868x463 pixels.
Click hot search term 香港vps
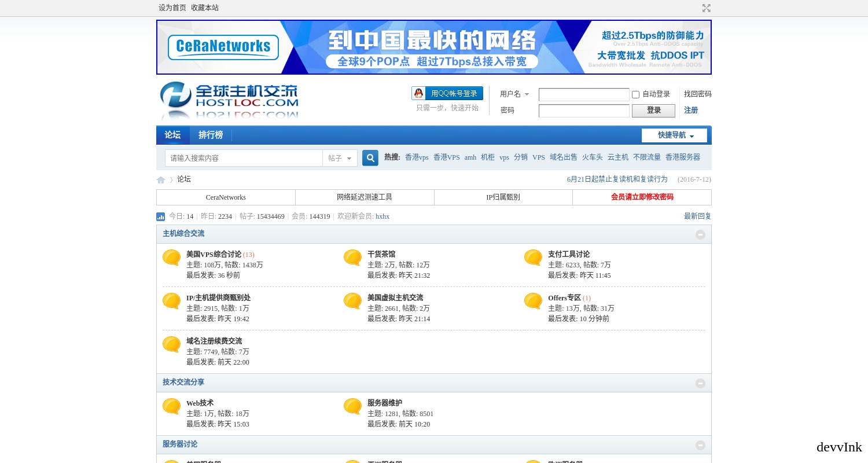pos(417,157)
